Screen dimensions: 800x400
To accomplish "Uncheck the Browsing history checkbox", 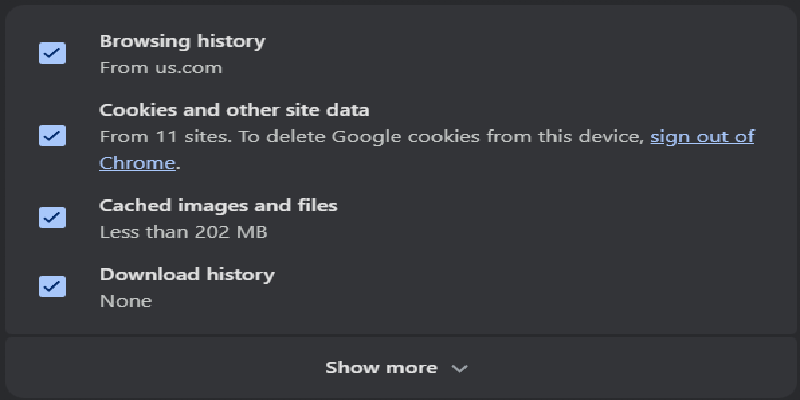I will coord(52,54).
